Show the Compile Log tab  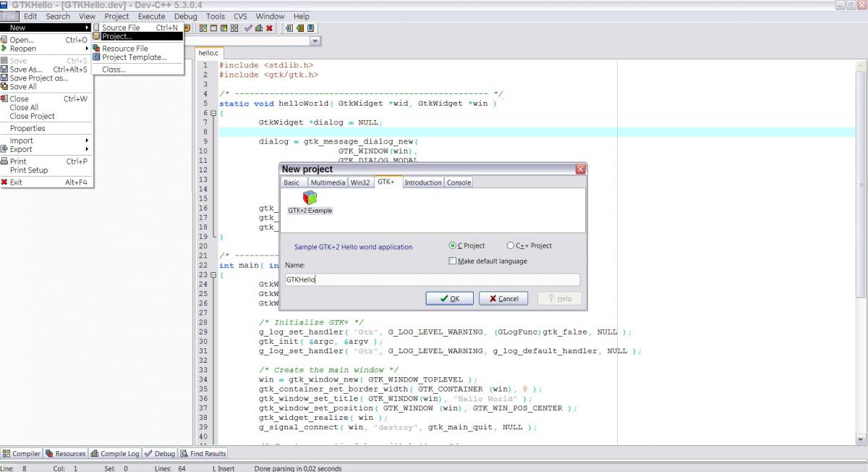click(115, 454)
